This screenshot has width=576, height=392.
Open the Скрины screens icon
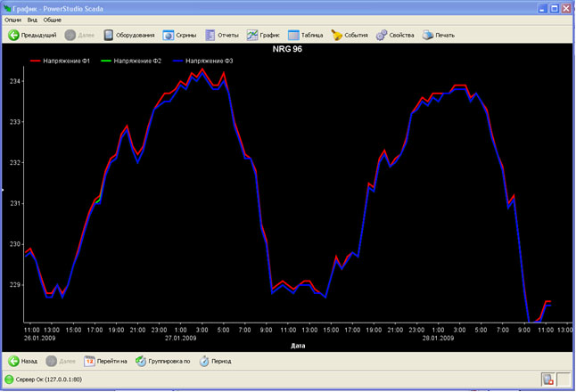[x=169, y=36]
